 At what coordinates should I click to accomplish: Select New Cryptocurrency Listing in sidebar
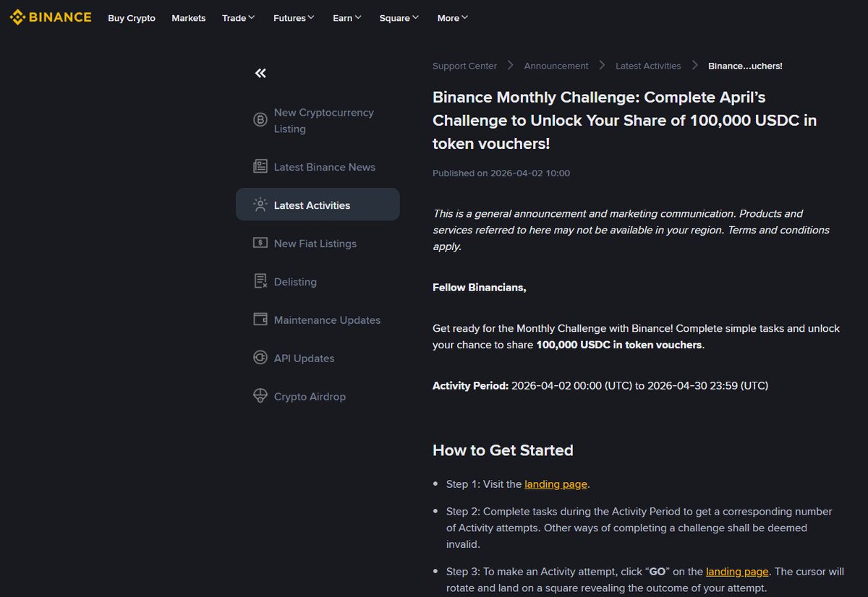pyautogui.click(x=318, y=121)
